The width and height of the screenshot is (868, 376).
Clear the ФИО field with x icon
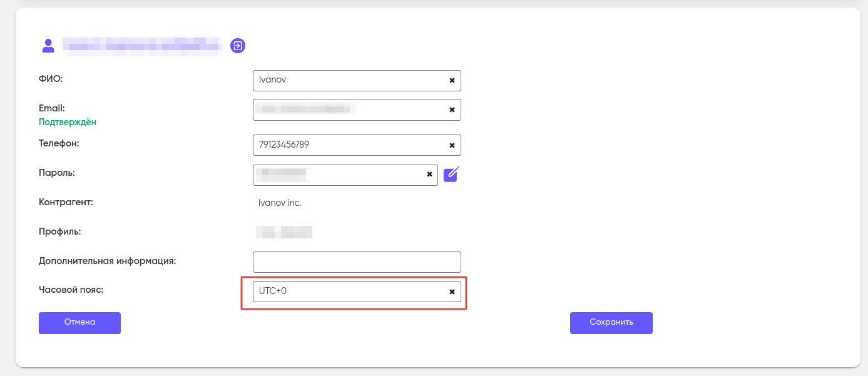pos(452,81)
